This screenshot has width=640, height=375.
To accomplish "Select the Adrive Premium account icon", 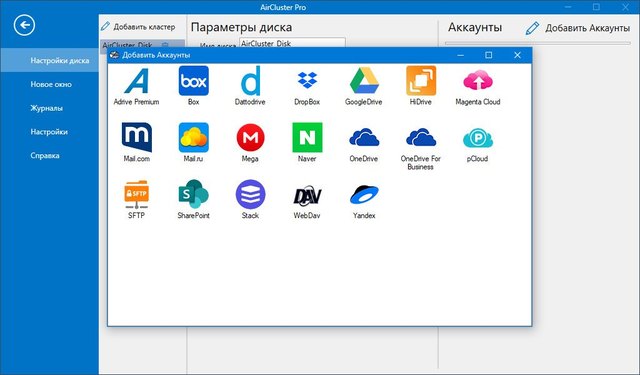I will point(136,81).
